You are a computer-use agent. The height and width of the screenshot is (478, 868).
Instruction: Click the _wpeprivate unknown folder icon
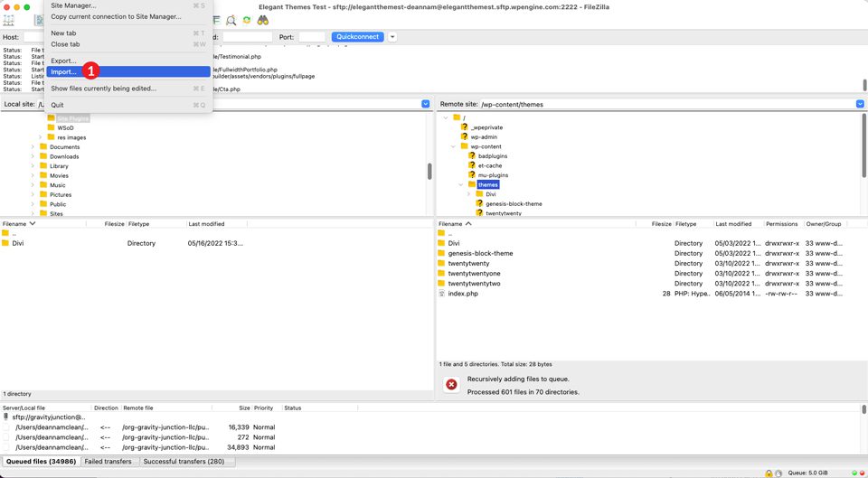pyautogui.click(x=464, y=127)
